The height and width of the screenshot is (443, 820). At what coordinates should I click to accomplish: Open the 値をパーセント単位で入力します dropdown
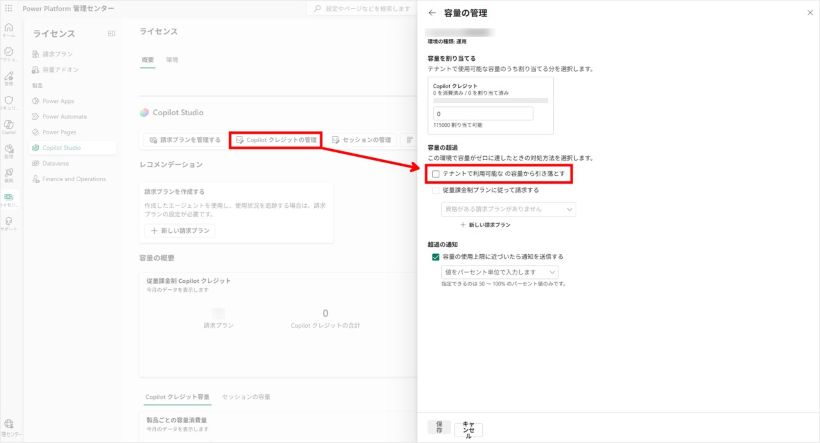pyautogui.click(x=499, y=272)
